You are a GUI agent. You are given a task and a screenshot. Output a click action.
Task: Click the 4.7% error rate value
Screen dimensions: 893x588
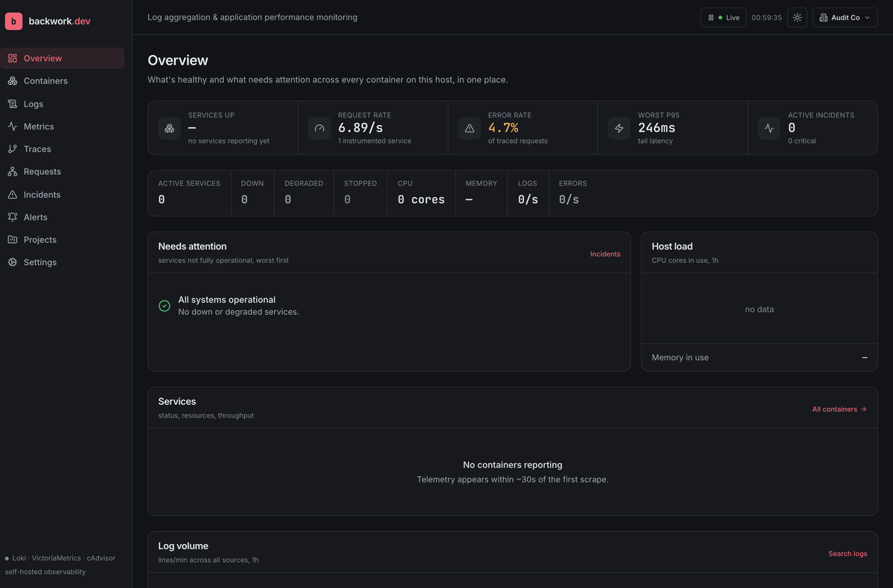503,128
